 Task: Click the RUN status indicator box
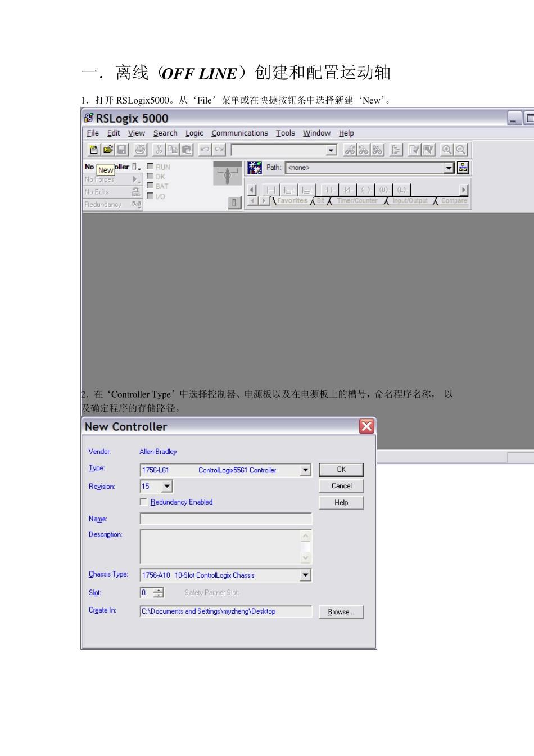[x=150, y=166]
